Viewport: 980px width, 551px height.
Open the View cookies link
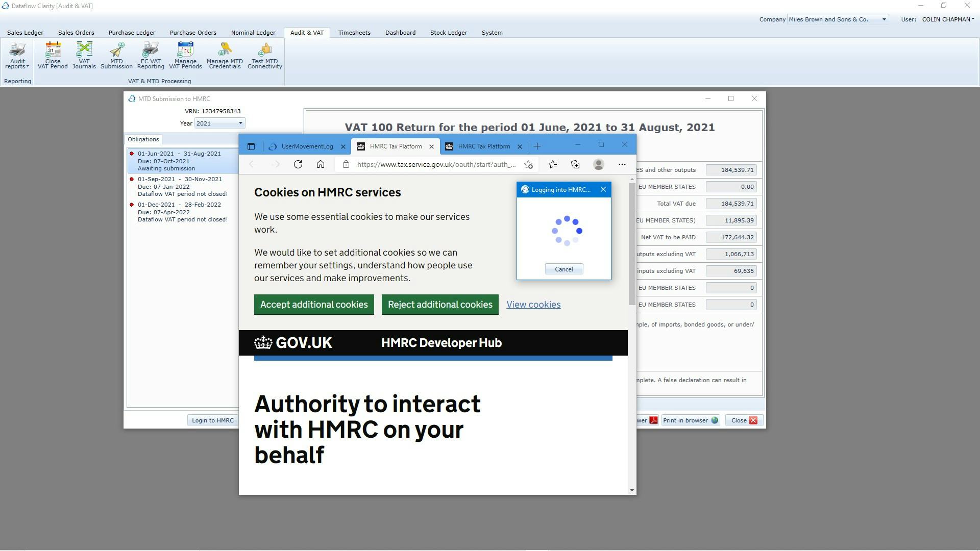click(533, 305)
